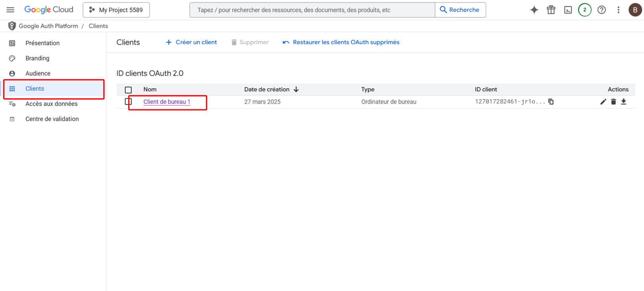Open the help question mark icon
644x291 pixels.
[601, 10]
